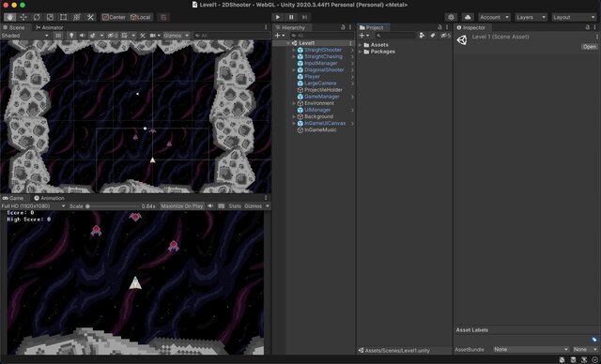Open the Cloud services icon
The width and height of the screenshot is (601, 364).
coord(468,17)
